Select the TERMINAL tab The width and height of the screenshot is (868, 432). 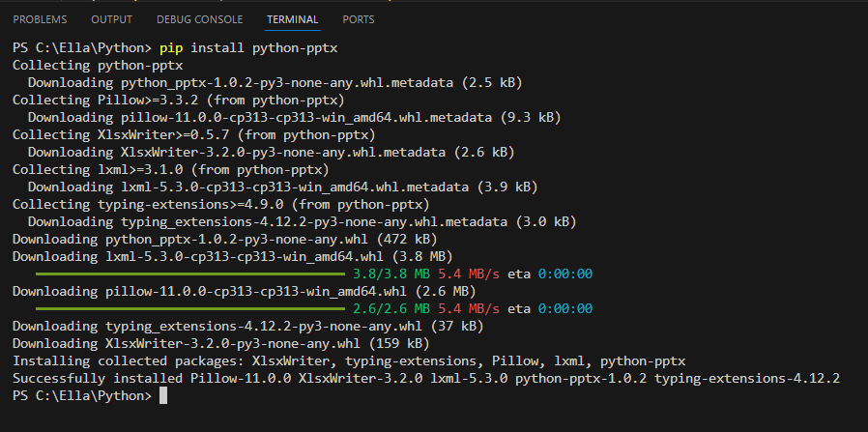coord(292,19)
